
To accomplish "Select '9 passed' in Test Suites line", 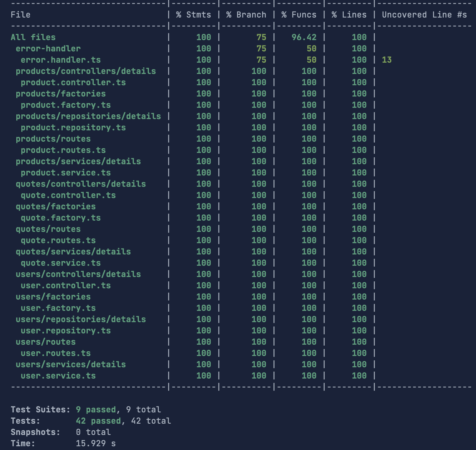I will (96, 410).
